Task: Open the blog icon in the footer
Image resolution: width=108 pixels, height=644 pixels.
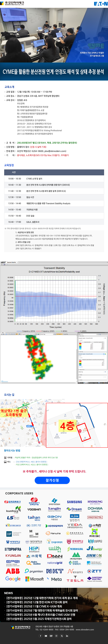Action: point(51,636)
